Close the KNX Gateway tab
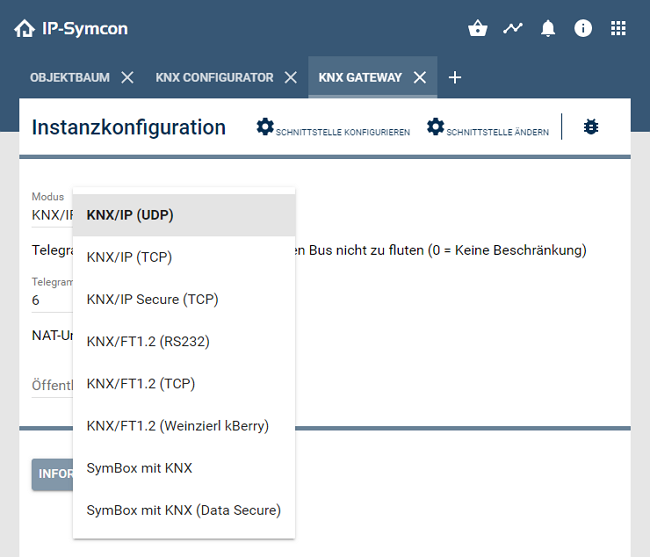This screenshot has height=557, width=650. [x=420, y=77]
